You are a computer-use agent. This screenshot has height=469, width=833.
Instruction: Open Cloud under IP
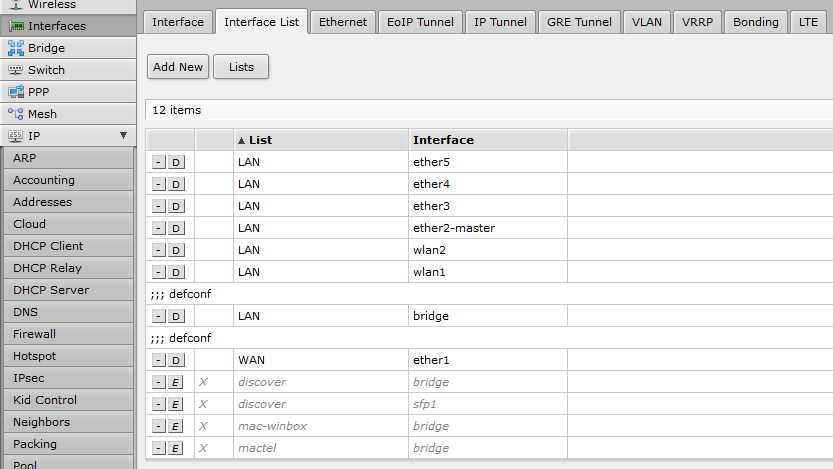click(68, 224)
